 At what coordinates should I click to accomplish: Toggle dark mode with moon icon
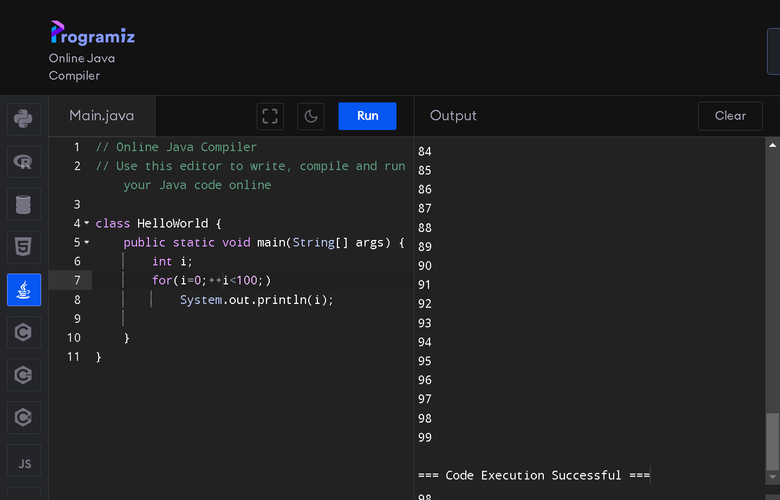(x=311, y=116)
